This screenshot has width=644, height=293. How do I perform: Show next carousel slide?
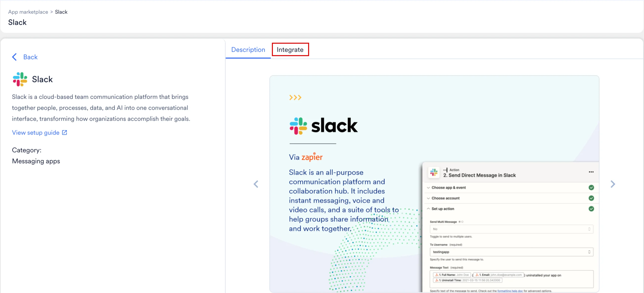613,184
